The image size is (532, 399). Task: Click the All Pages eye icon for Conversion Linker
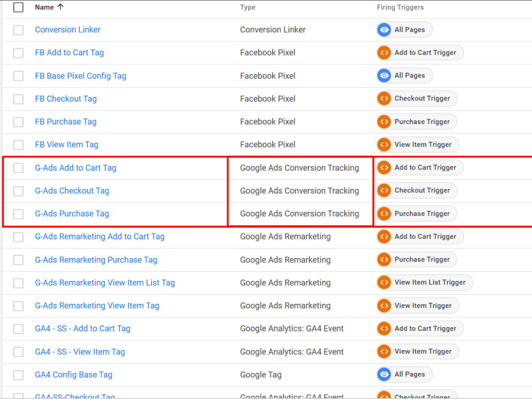point(384,30)
